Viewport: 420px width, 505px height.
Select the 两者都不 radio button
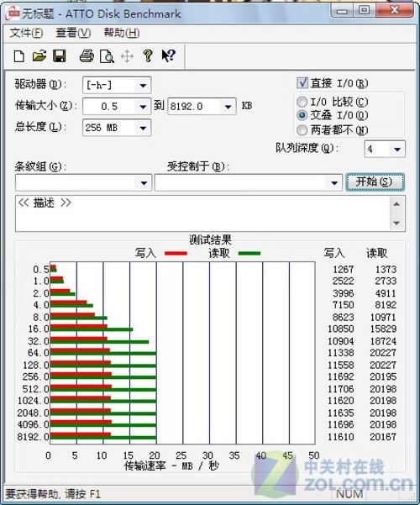(x=302, y=130)
